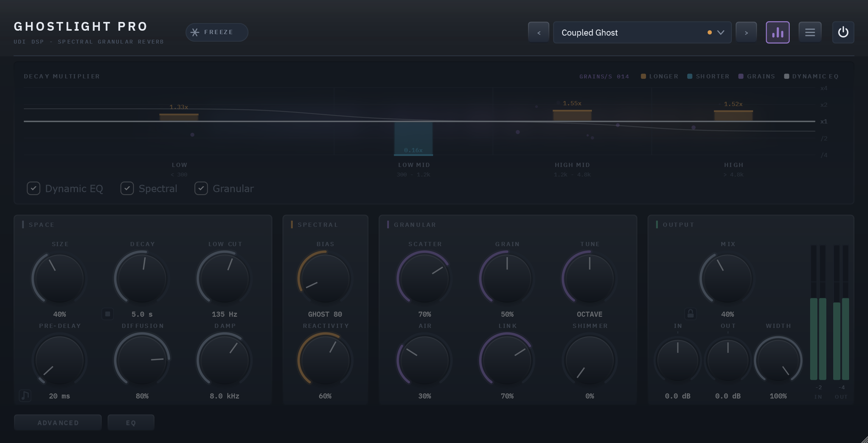The width and height of the screenshot is (868, 443).
Task: Click the Shorter legend swatch
Action: (x=690, y=76)
